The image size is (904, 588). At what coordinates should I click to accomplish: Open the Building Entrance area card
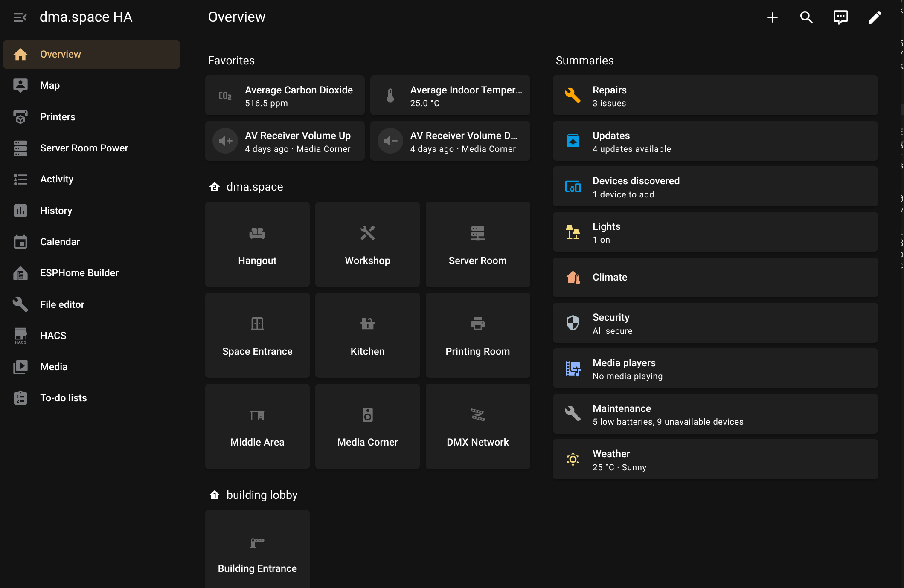pos(257,549)
